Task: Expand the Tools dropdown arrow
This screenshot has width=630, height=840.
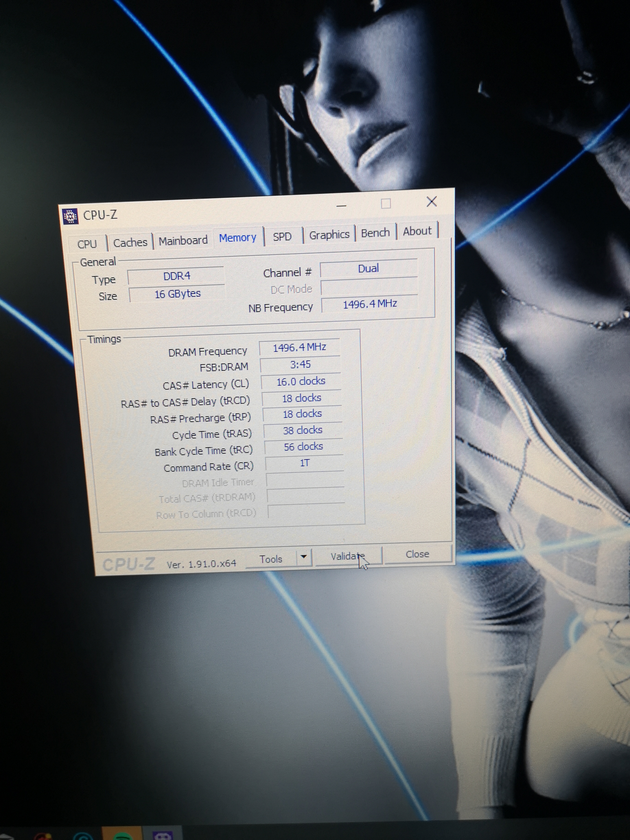Action: click(303, 557)
